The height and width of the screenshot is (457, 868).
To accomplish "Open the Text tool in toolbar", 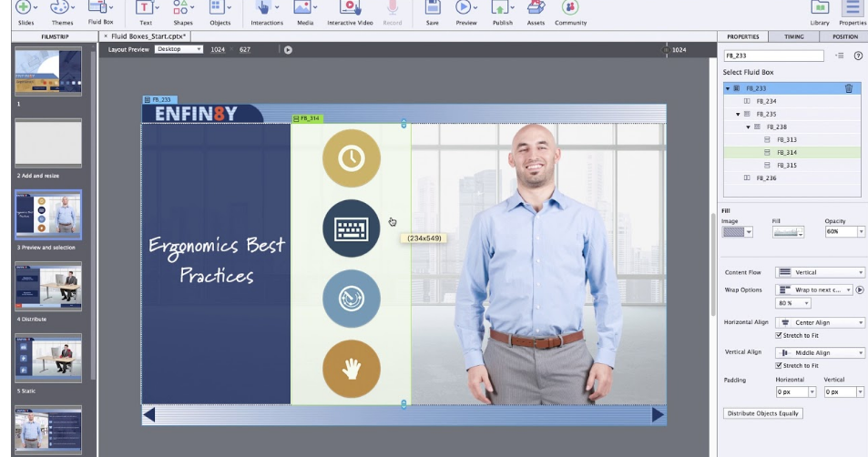I will click(146, 12).
